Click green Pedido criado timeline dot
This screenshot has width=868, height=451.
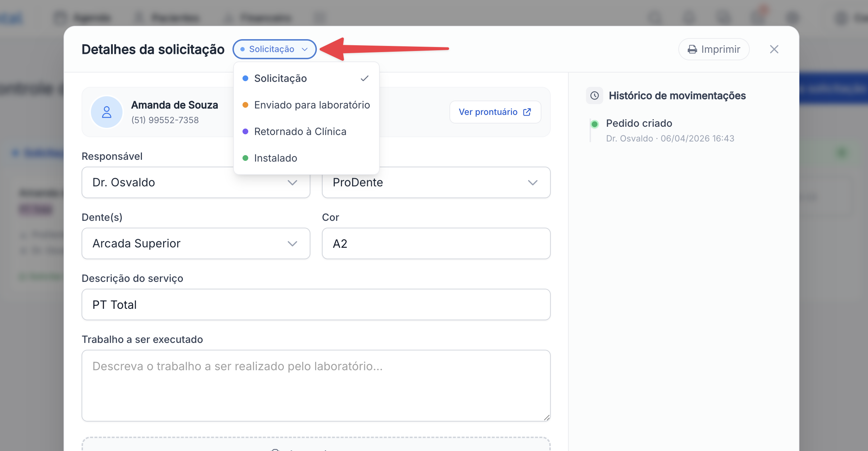click(595, 124)
